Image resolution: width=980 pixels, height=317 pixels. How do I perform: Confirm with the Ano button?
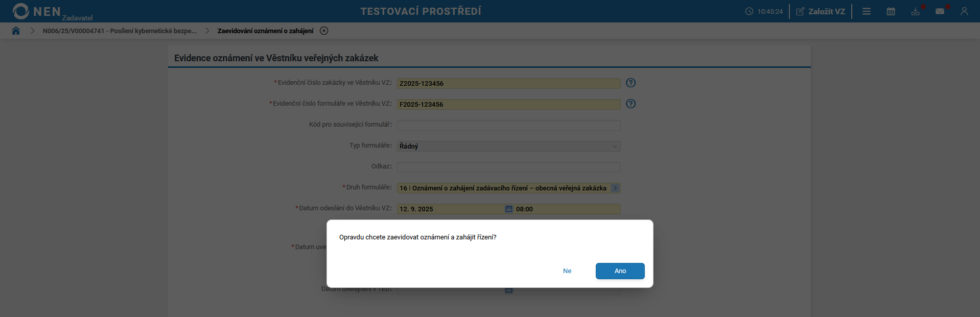(x=620, y=271)
